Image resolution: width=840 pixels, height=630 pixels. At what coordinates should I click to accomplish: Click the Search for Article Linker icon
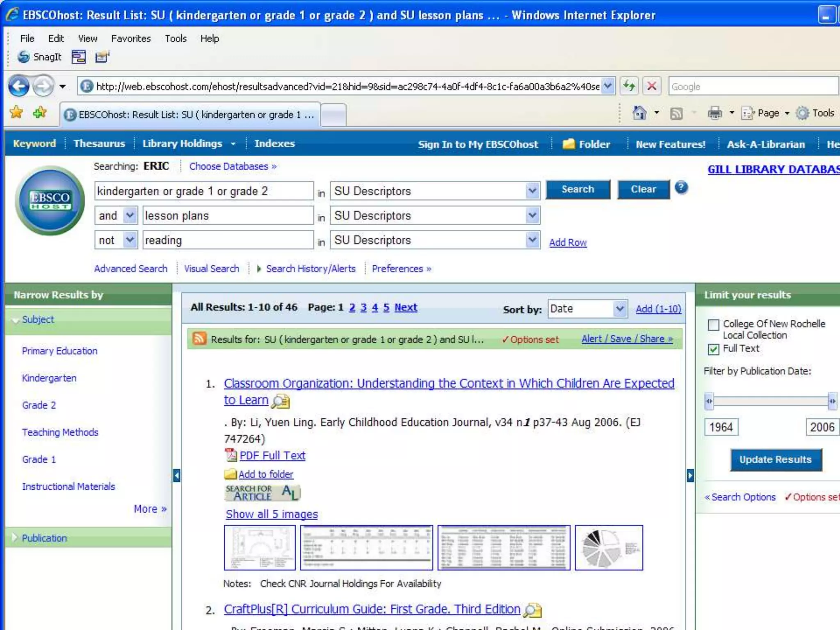point(262,493)
